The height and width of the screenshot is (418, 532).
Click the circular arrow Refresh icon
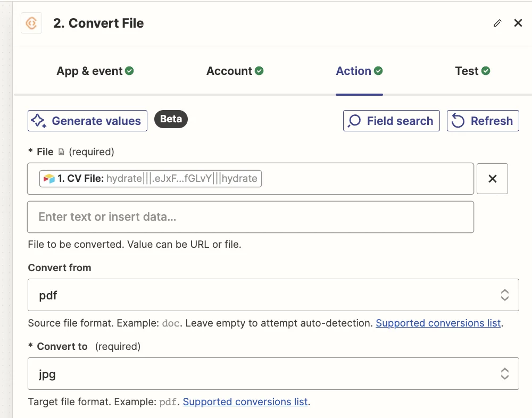pos(458,121)
